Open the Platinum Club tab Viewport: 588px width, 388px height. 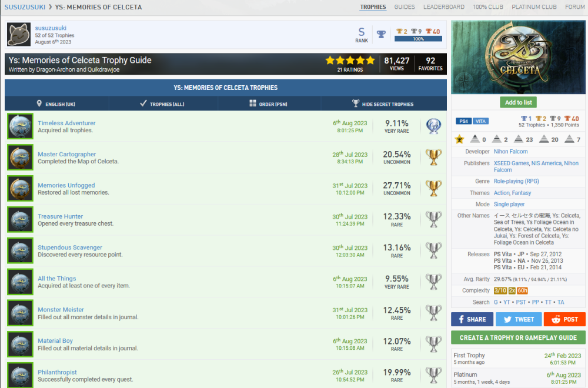click(534, 7)
